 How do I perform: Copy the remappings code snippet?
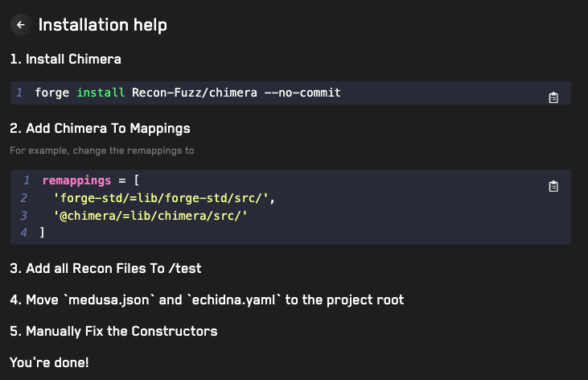553,186
